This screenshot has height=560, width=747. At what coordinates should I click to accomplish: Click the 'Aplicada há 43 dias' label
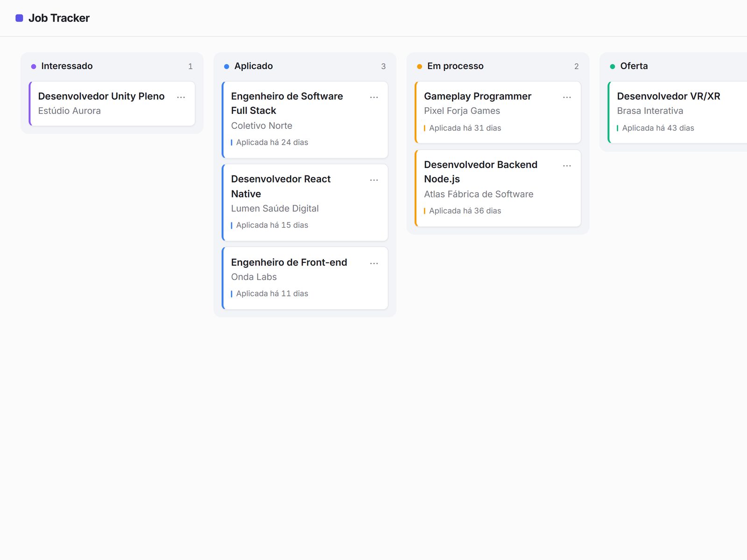click(658, 128)
